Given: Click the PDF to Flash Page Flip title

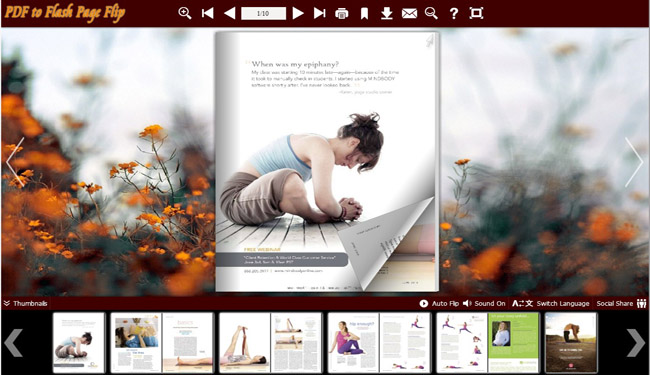Looking at the screenshot, I should (x=65, y=12).
